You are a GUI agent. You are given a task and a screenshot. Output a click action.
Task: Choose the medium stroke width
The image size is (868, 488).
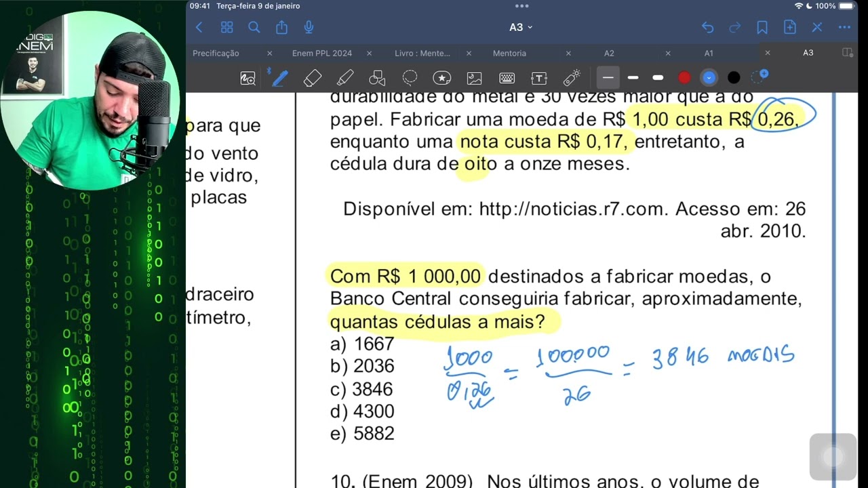pyautogui.click(x=633, y=78)
